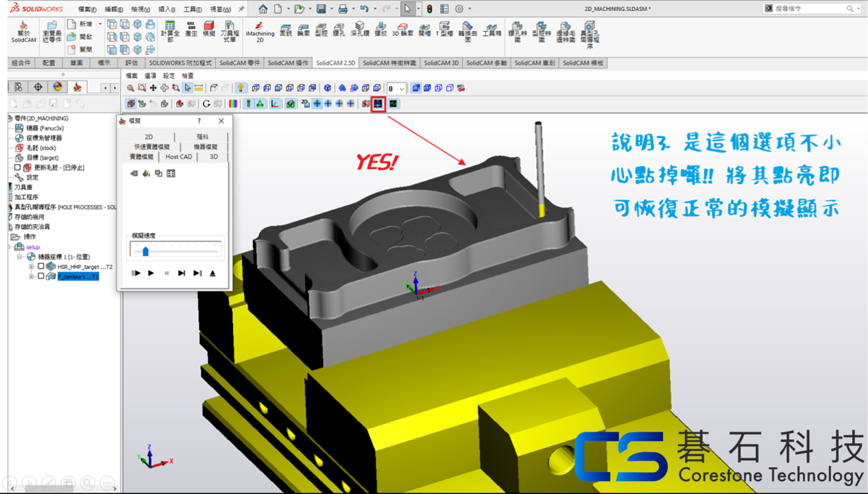The width and height of the screenshot is (868, 494).
Task: Expand the HSR_HMP_target tree node
Action: (32, 266)
